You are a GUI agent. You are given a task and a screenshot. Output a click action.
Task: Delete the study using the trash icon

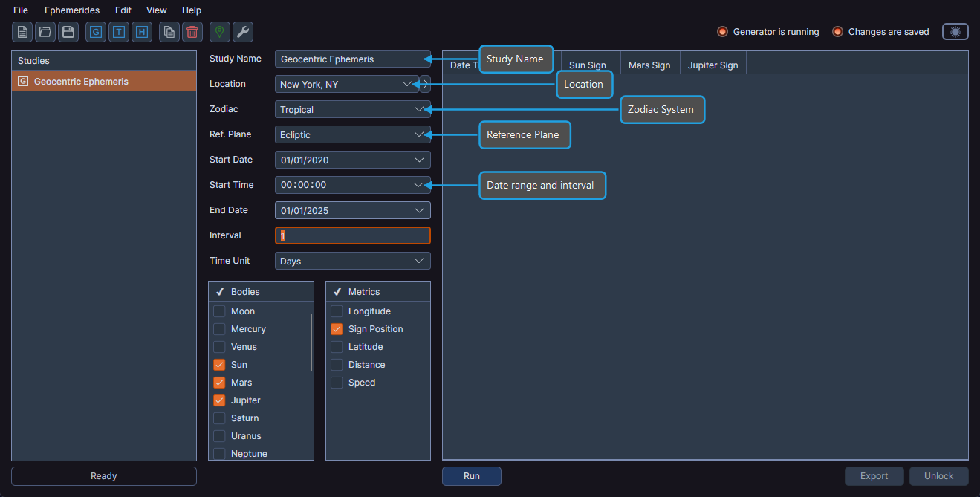coord(192,32)
